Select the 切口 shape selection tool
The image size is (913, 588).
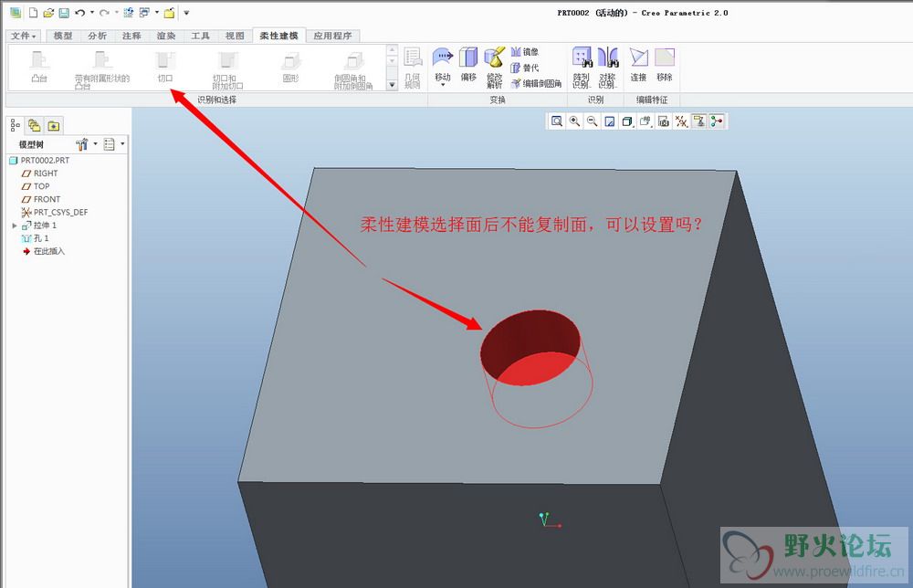coord(164,67)
